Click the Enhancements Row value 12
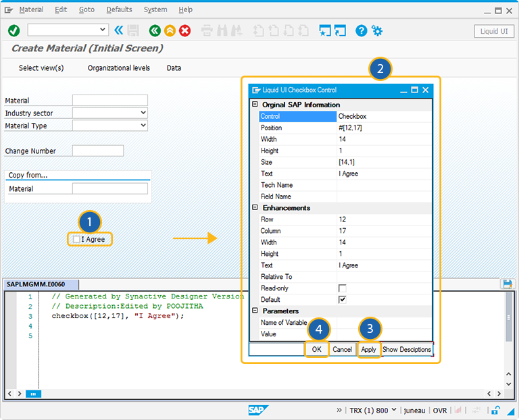 [x=342, y=219]
